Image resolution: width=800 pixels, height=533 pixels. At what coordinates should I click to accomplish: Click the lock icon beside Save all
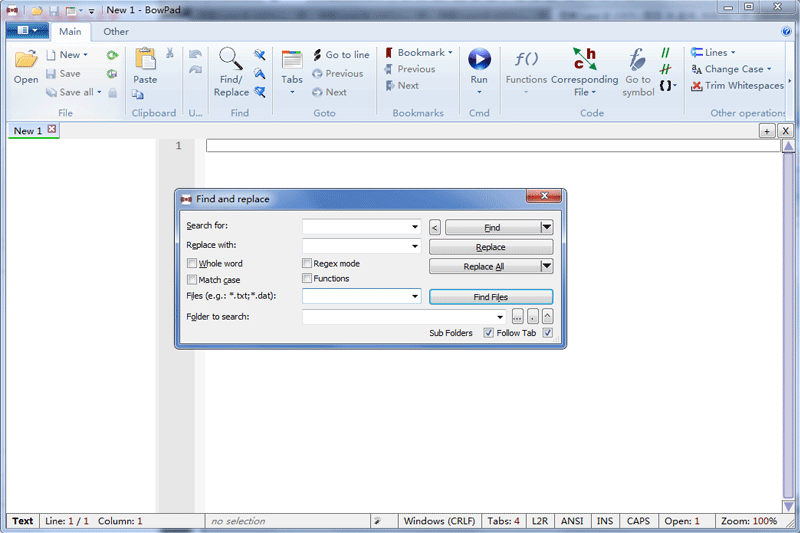point(113,92)
